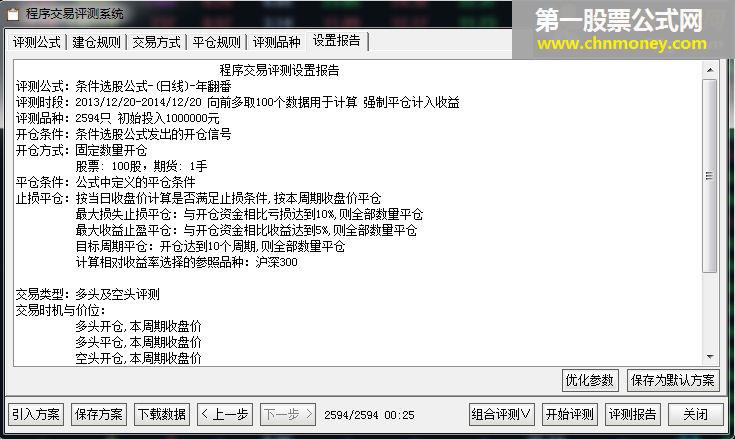Viewport: 735px width, 439px height.
Task: Open the 评测报告 button
Action: 633,414
